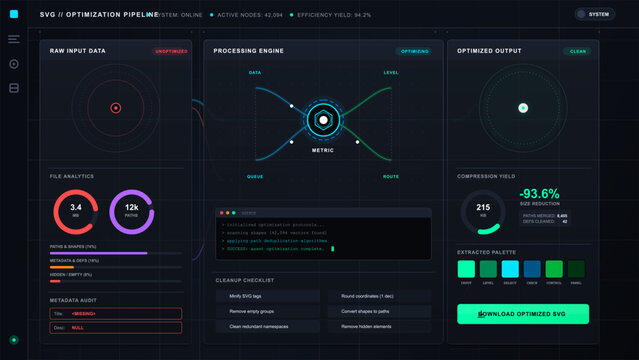Select the white center dot in Optimized Output

[523, 108]
